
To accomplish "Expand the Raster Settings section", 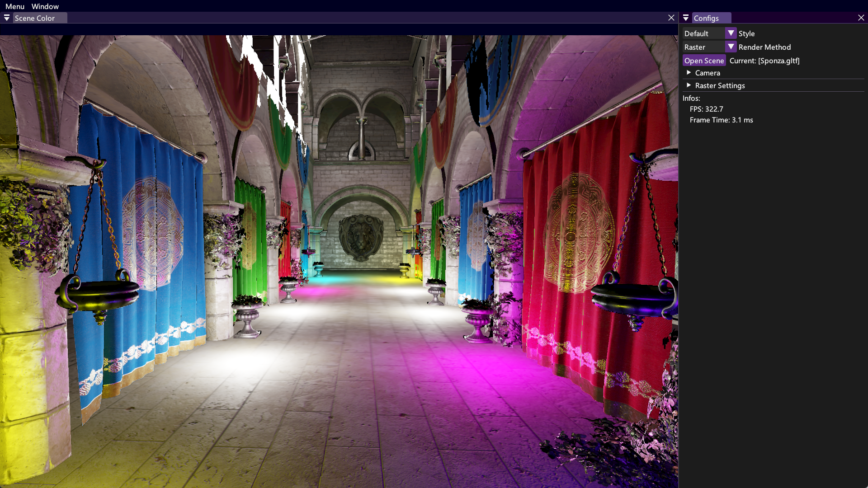I will (719, 85).
